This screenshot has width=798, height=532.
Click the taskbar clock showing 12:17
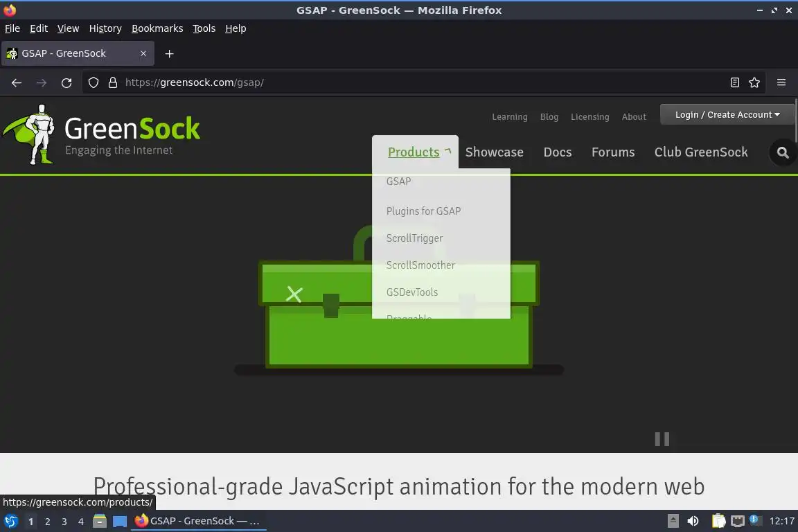coord(781,521)
